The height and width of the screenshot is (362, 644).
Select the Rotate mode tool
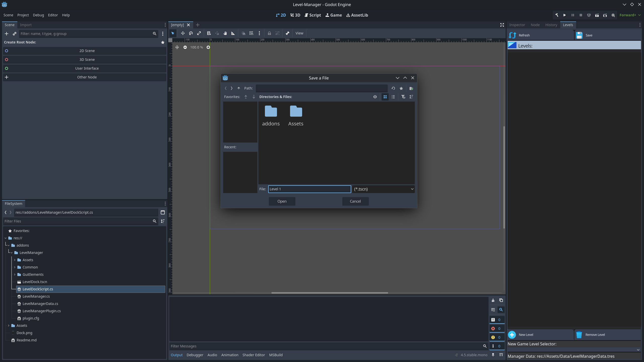191,33
